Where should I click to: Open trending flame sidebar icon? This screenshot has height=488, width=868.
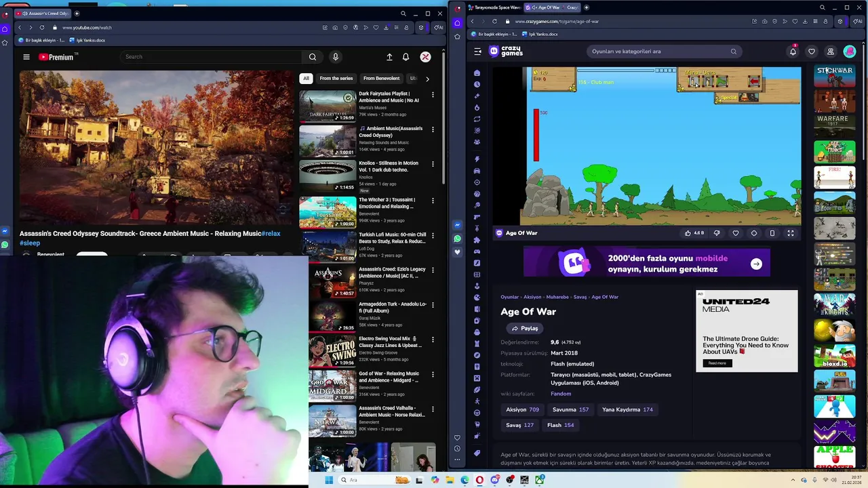pos(477,107)
